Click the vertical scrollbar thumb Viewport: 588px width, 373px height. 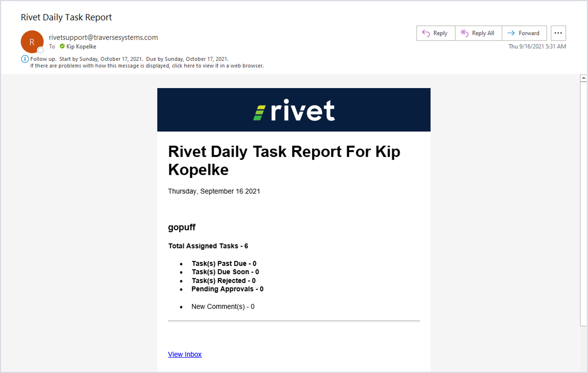[583, 204]
